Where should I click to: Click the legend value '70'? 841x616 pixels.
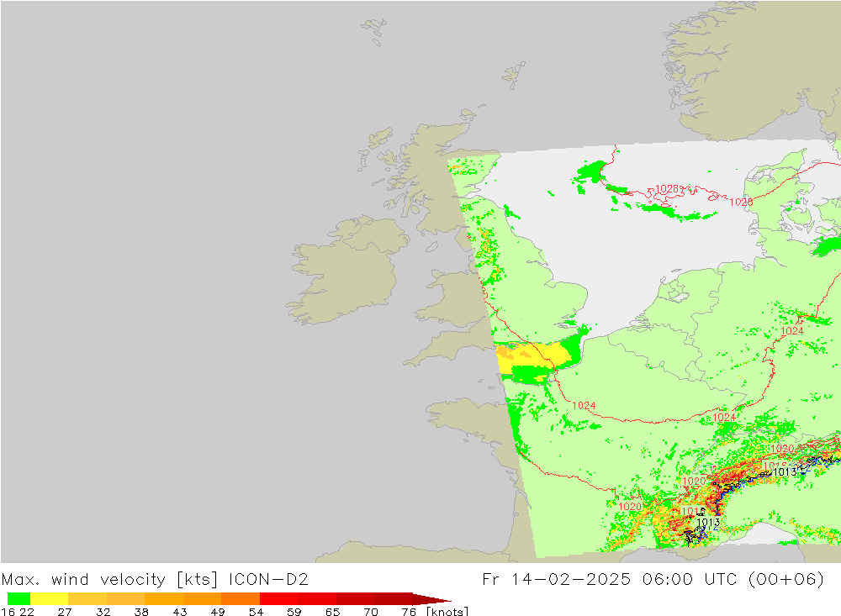[x=371, y=612]
